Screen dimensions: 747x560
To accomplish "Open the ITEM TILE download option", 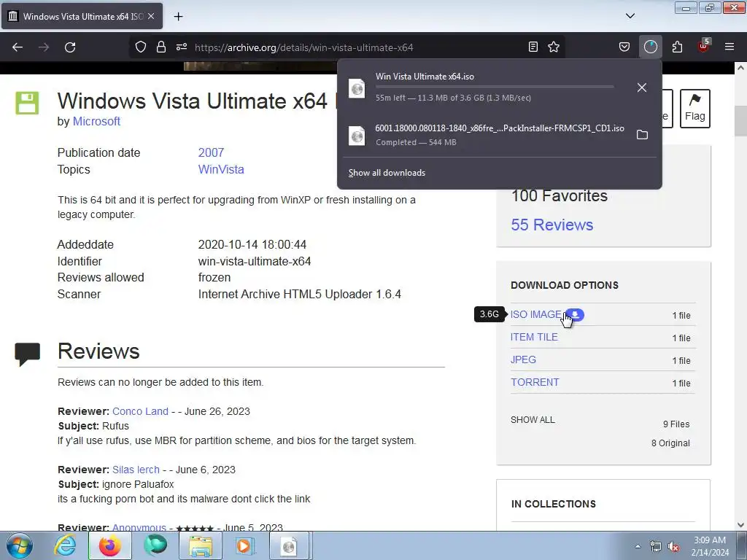I will 534,337.
